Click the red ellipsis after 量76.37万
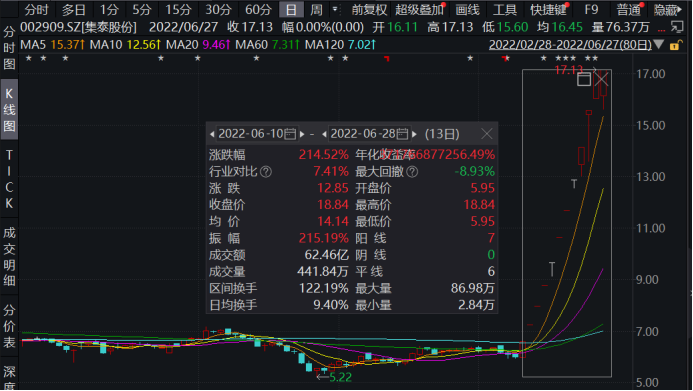This screenshot has width=693, height=391. (x=661, y=29)
